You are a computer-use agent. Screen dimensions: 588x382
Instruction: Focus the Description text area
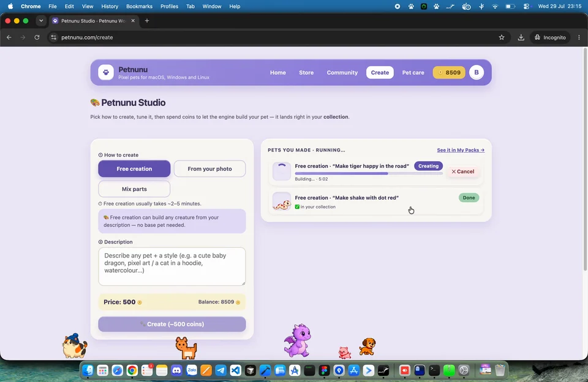pyautogui.click(x=172, y=267)
